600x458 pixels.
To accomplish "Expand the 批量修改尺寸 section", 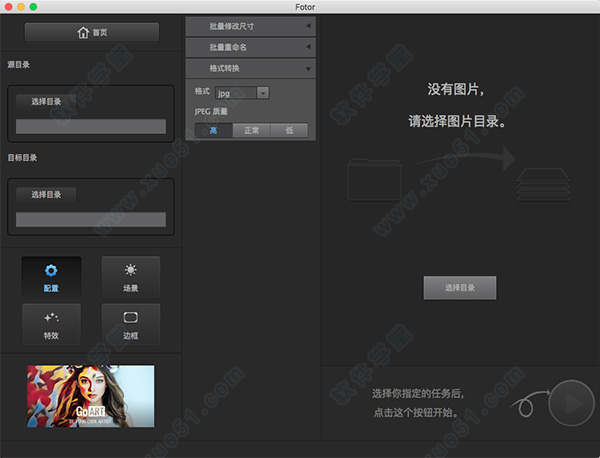I will 251,26.
